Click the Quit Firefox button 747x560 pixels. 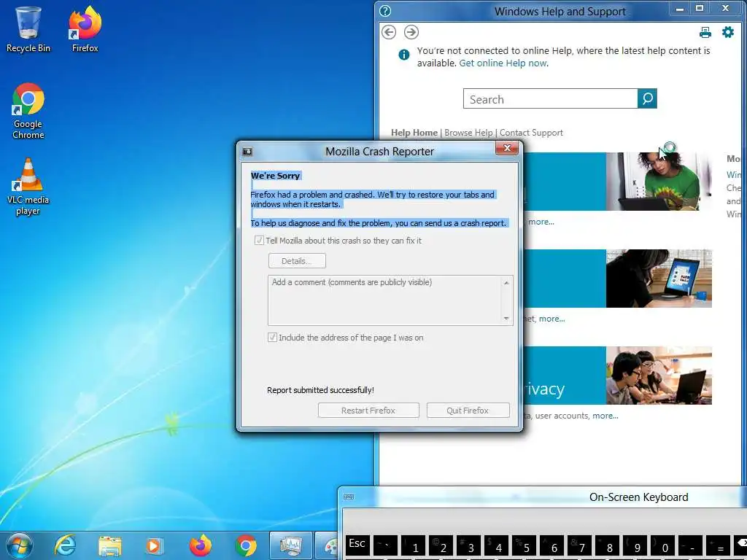[x=468, y=411]
